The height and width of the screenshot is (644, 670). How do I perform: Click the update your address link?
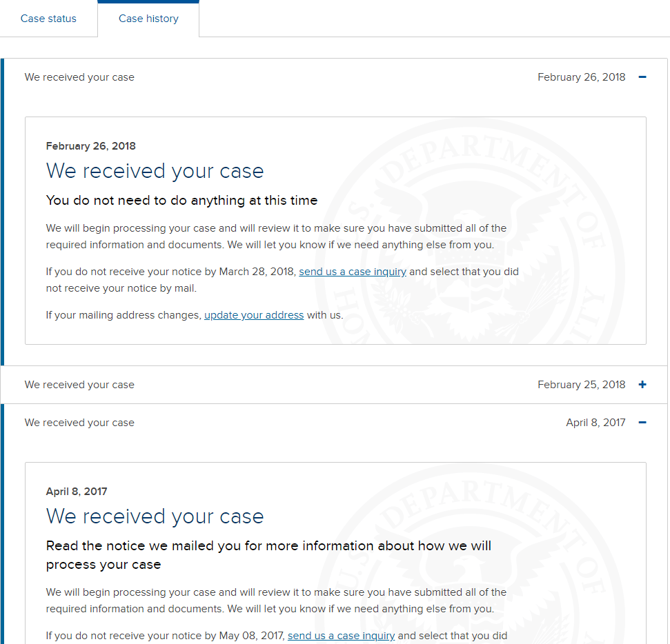pyautogui.click(x=254, y=315)
